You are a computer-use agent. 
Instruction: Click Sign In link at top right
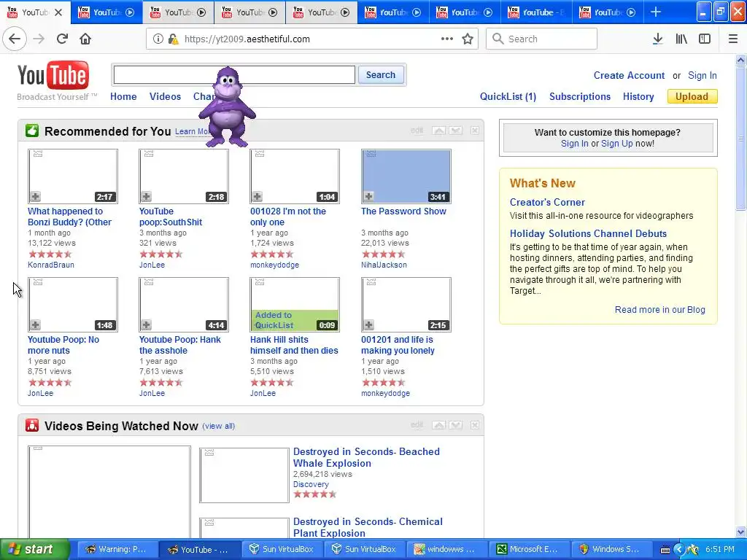pos(703,76)
